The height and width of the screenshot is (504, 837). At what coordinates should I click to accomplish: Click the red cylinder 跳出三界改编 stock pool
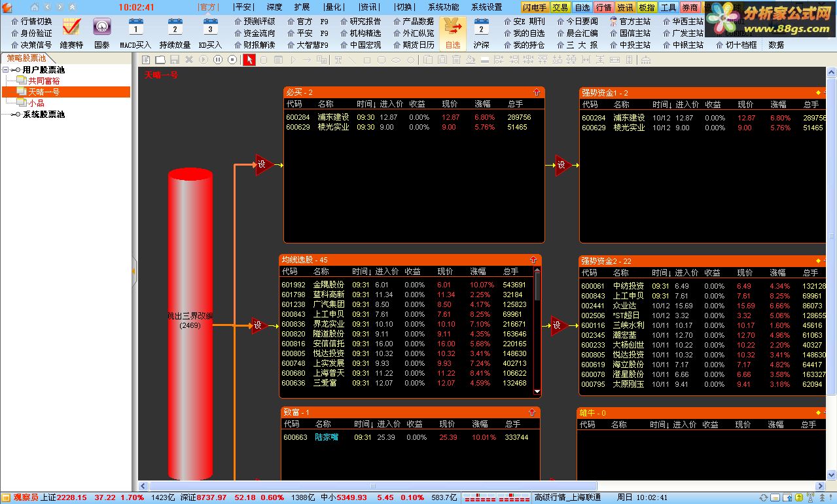190,324
